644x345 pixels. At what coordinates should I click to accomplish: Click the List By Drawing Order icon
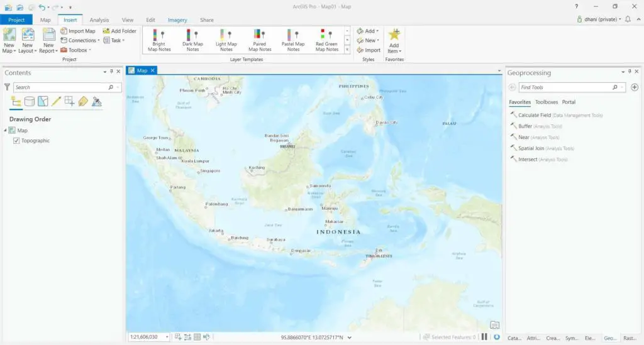tap(16, 101)
